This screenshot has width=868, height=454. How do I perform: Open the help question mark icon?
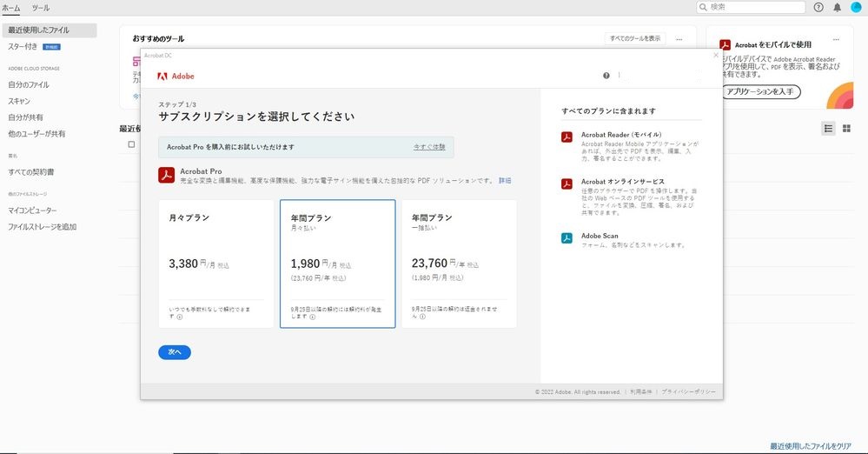(818, 7)
